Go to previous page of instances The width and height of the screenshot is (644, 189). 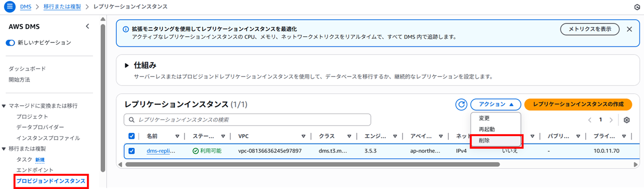pyautogui.click(x=590, y=120)
